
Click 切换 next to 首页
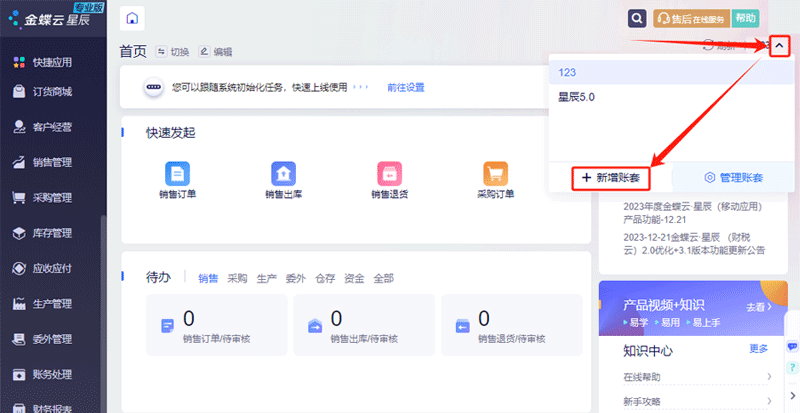173,52
